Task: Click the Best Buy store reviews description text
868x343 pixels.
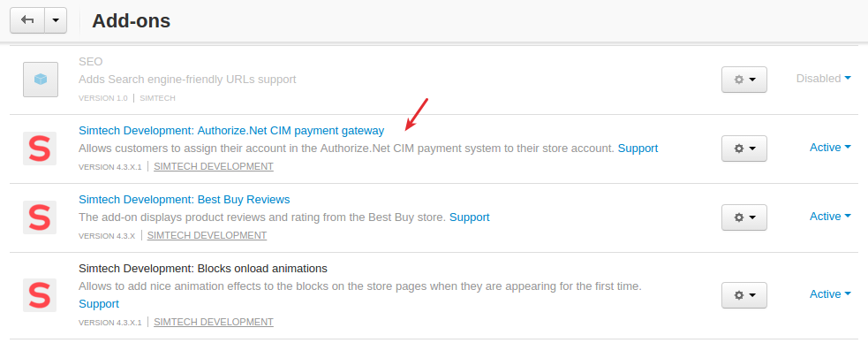Action: [262, 217]
